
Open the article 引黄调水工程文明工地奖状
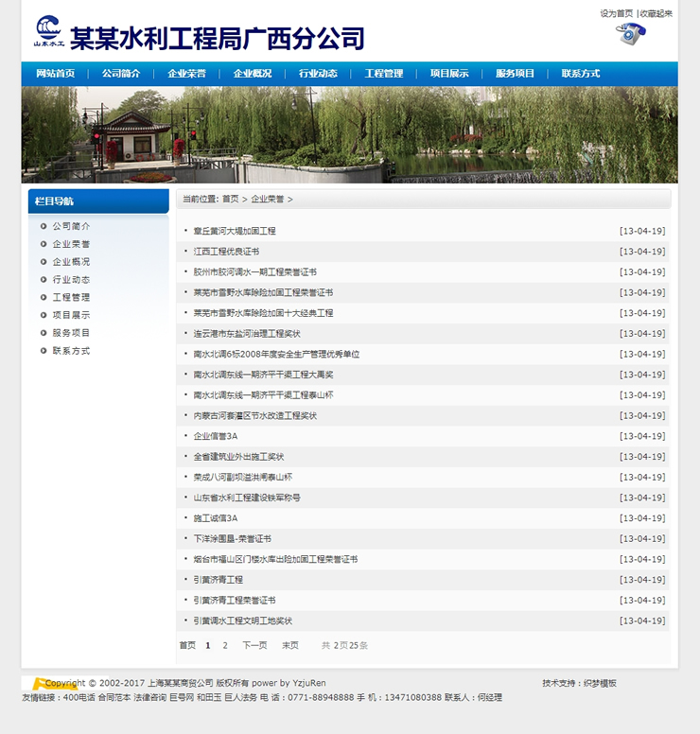[243, 621]
